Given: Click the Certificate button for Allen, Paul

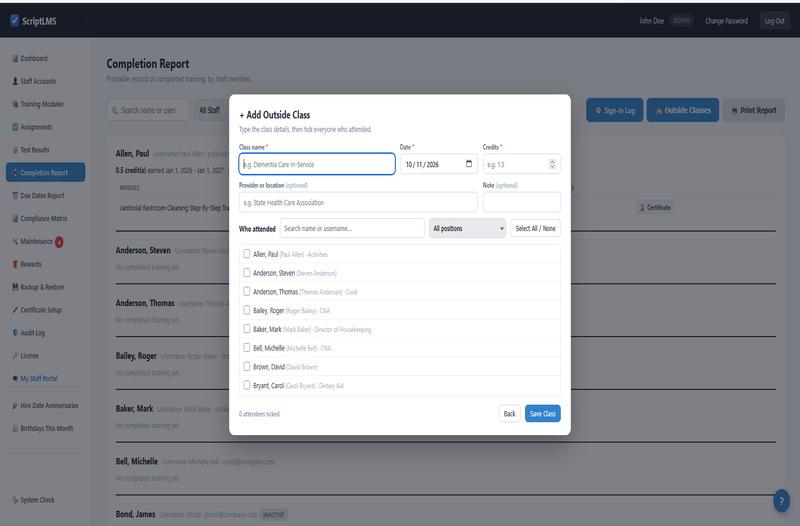Looking at the screenshot, I should click(x=655, y=208).
